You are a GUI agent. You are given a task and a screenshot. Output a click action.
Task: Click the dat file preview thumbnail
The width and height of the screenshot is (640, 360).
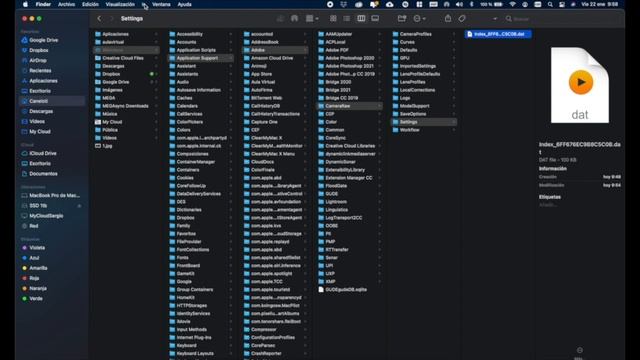click(x=580, y=85)
